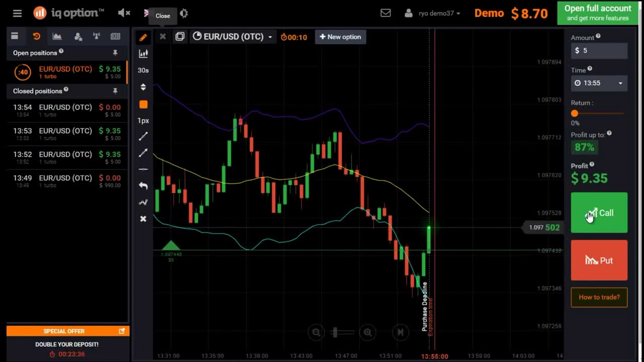Open the messages envelope icon
The width and height of the screenshot is (644, 362).
coord(385,13)
